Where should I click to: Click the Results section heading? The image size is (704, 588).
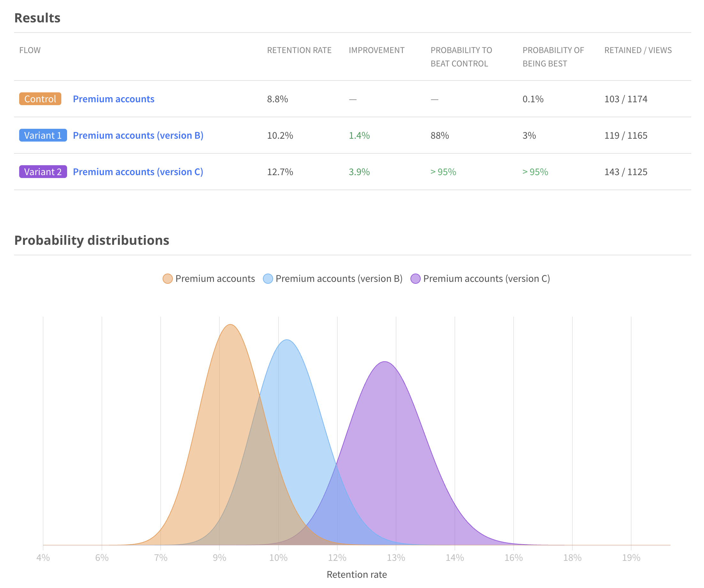tap(37, 18)
